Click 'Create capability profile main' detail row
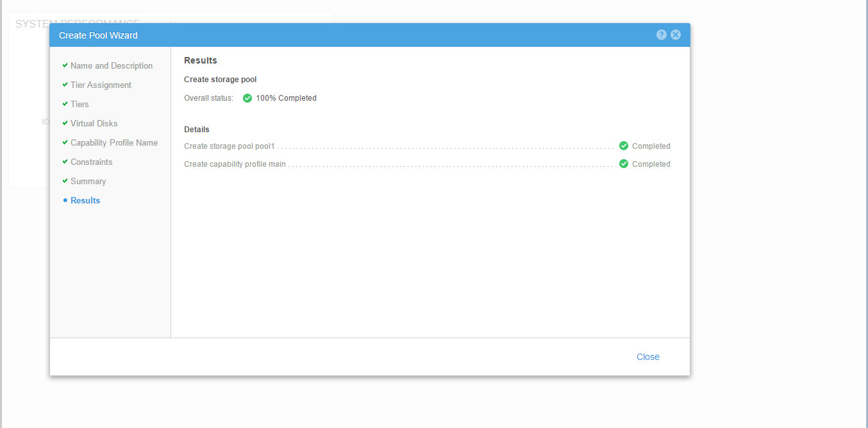The image size is (868, 428). click(x=427, y=164)
